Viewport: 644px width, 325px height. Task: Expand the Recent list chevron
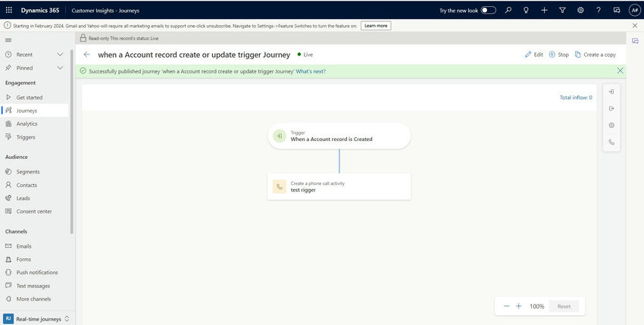tap(60, 55)
